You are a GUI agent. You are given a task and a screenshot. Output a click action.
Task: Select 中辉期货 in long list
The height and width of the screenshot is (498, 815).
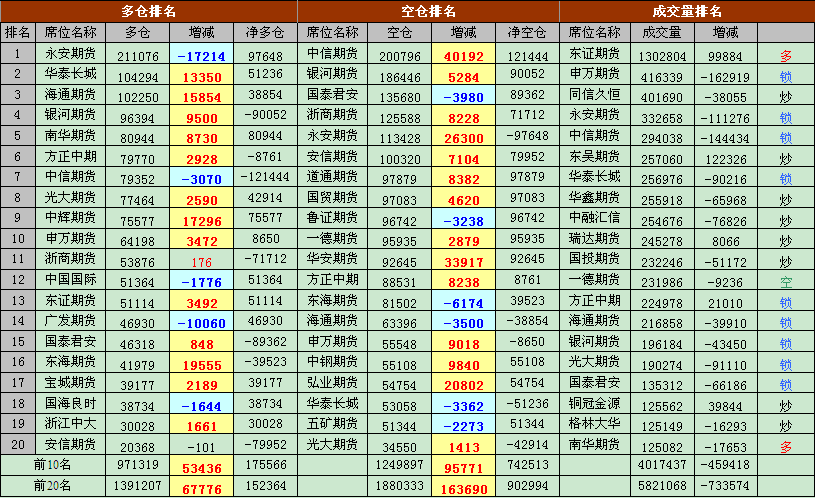tap(70, 218)
